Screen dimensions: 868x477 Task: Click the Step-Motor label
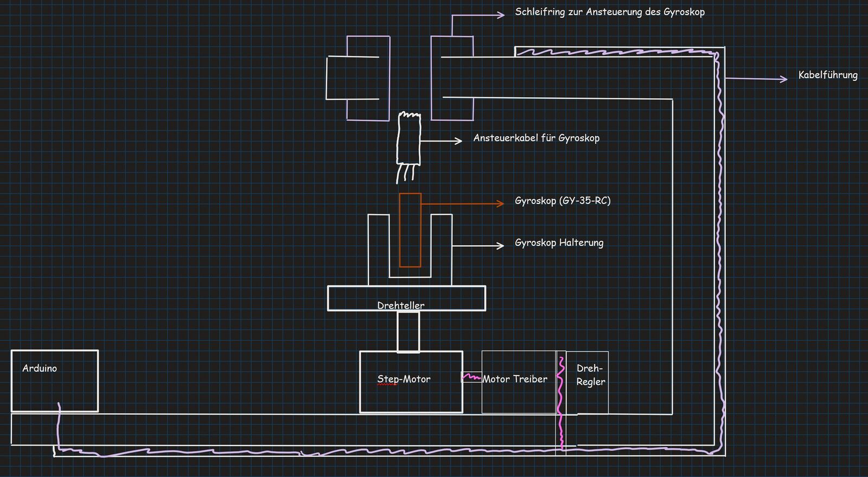(404, 379)
